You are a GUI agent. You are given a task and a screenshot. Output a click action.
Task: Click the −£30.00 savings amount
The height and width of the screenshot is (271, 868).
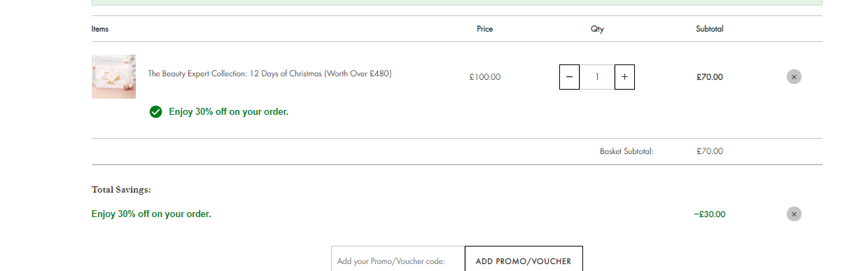tap(710, 214)
